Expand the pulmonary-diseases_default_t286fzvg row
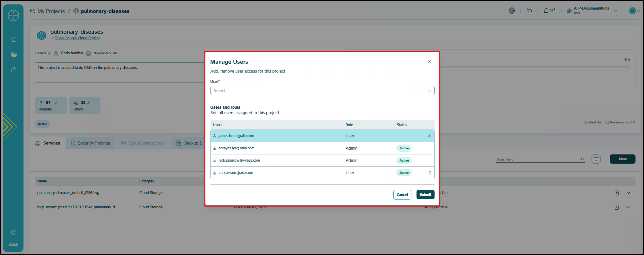This screenshot has width=644, height=255. coord(628,193)
